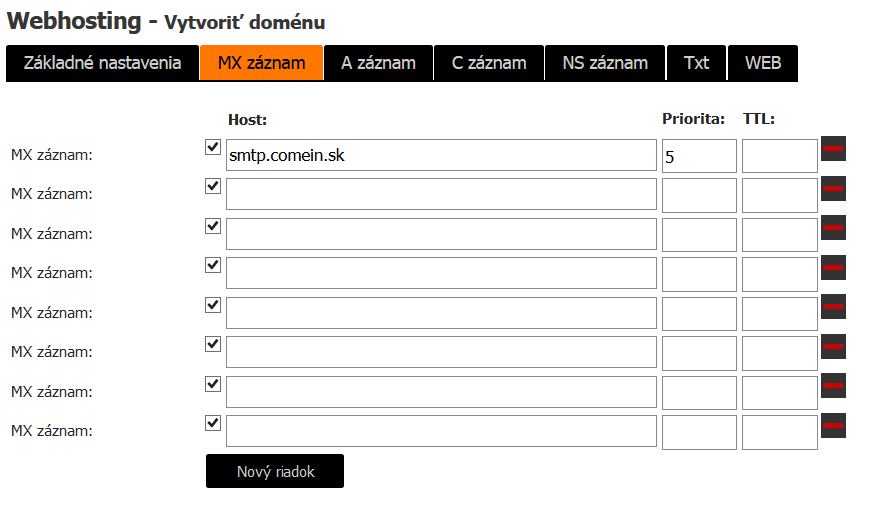Remove the fourth MX záznam row using the minus icon
The image size is (894, 508).
833,267
